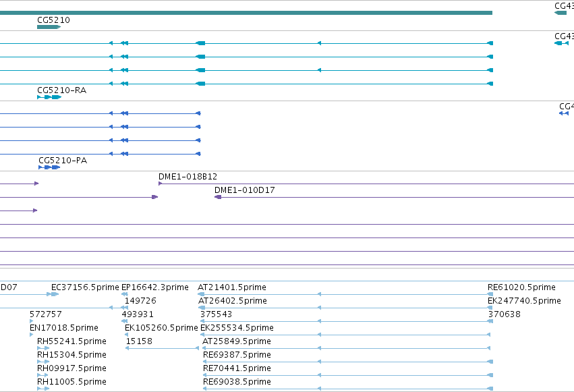This screenshot has height=392, width=574.
Task: Click the EC37156.5prime EST label
Action: (x=85, y=287)
